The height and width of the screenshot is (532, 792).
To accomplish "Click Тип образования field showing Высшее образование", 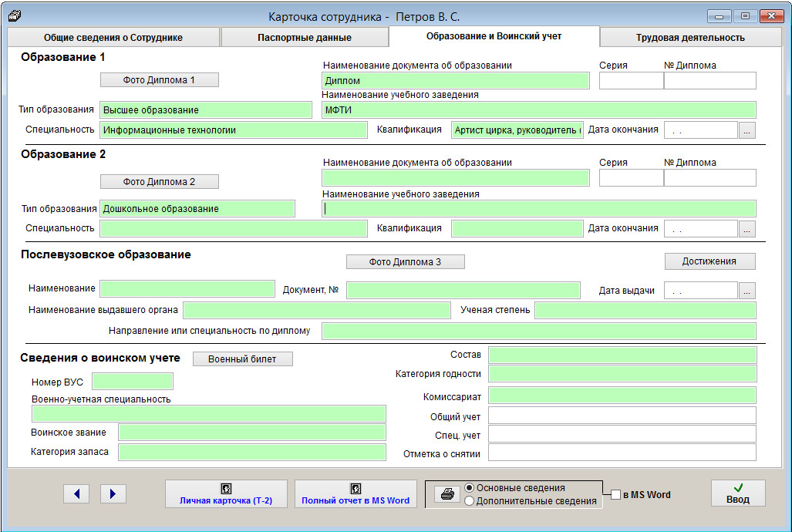I will click(x=206, y=110).
